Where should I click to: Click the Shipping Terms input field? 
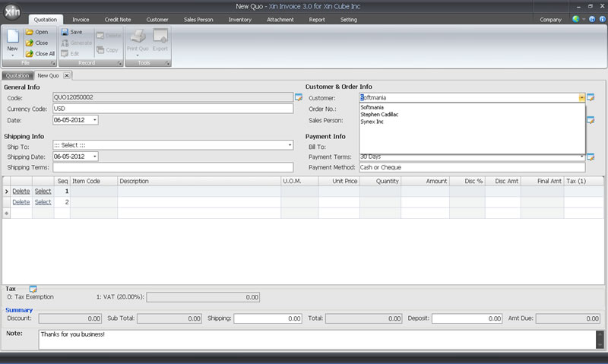pos(173,167)
